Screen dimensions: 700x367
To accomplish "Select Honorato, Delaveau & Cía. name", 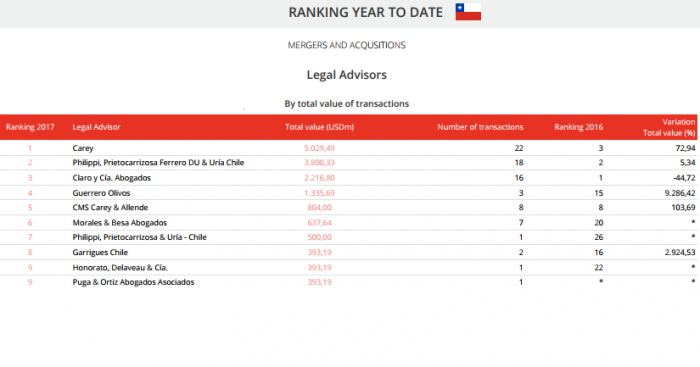I will [x=120, y=268].
